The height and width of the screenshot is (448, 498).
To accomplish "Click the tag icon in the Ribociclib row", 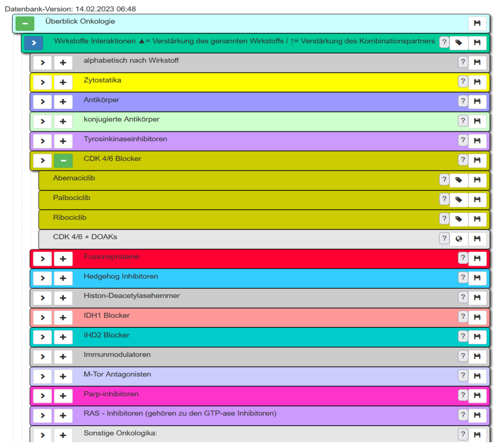I will click(x=458, y=219).
